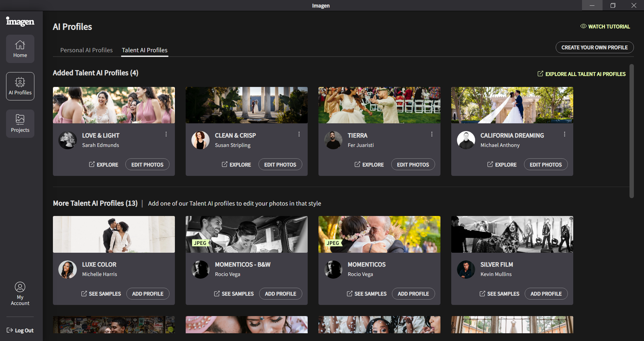
Task: Open Tierra cover photo
Action: [x=379, y=105]
